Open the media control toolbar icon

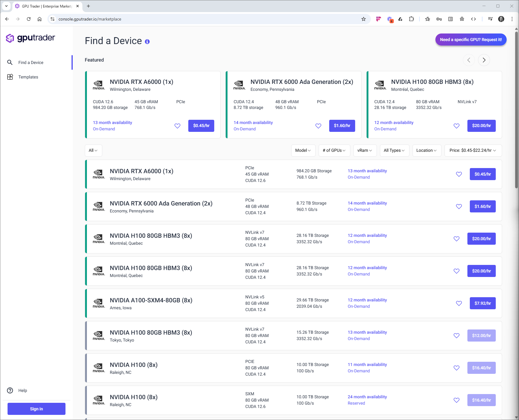coord(490,19)
